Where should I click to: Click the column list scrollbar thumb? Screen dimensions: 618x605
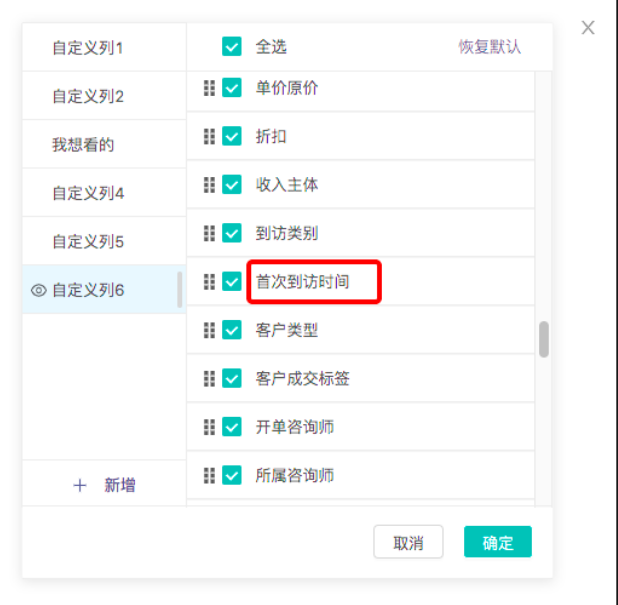544,339
